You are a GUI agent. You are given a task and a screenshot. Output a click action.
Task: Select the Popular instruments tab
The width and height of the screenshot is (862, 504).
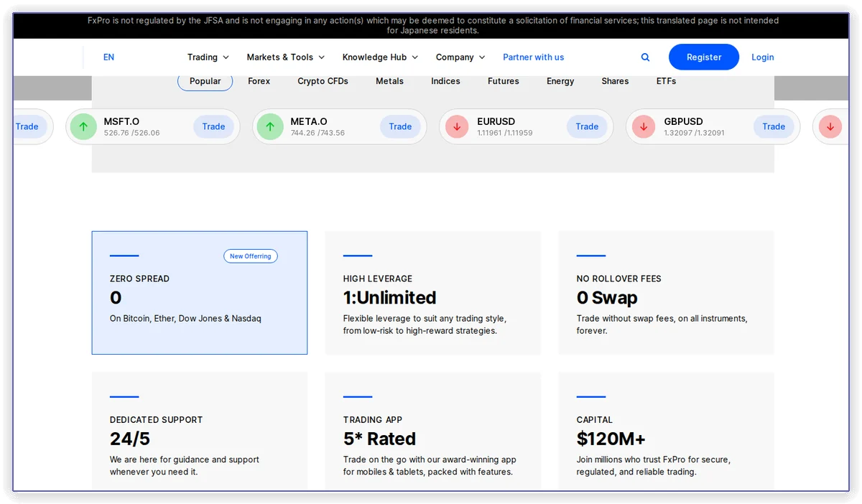(205, 81)
